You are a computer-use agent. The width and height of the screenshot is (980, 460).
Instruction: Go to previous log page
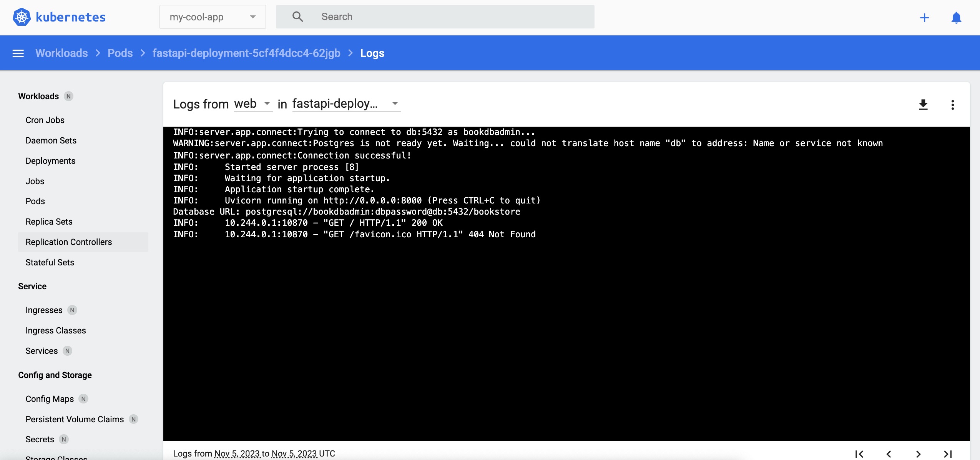coord(889,454)
